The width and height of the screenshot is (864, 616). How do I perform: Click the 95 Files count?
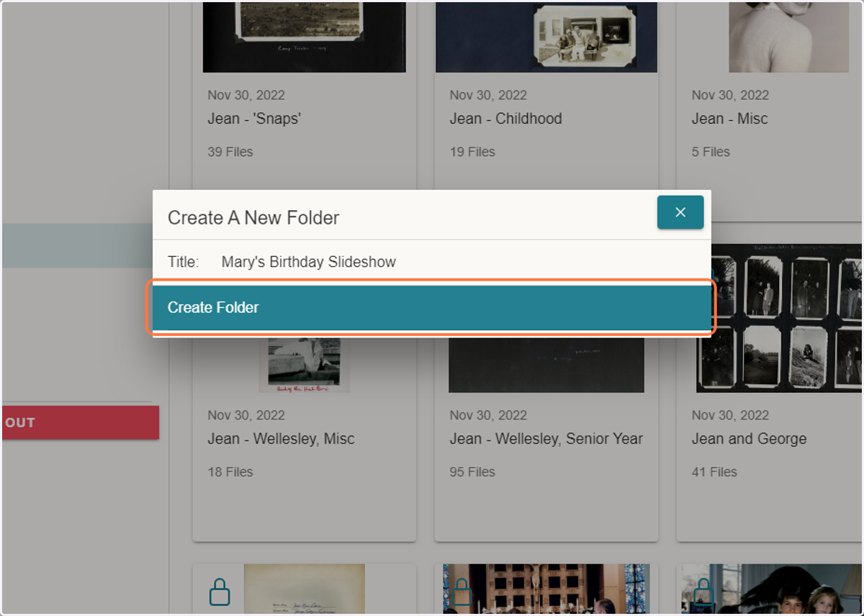(472, 472)
